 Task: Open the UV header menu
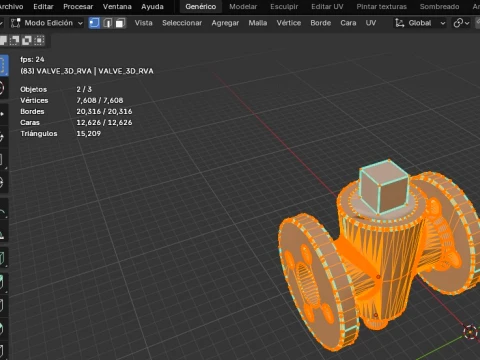pyautogui.click(x=371, y=23)
